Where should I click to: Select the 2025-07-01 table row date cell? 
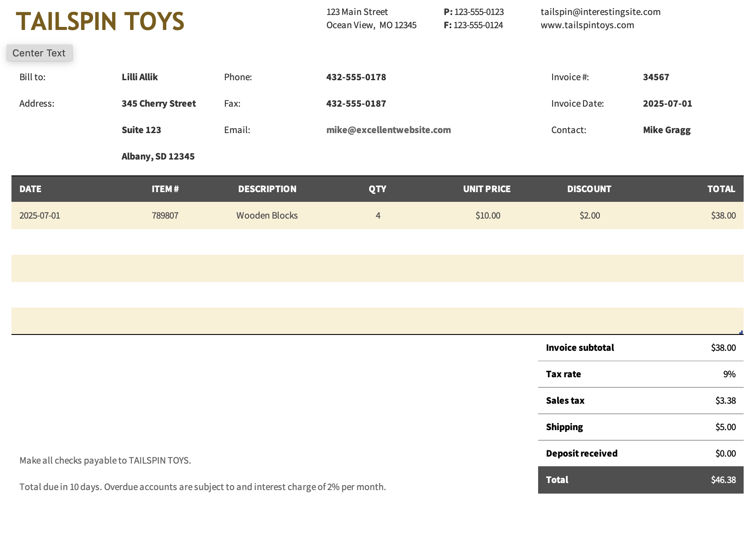click(40, 216)
